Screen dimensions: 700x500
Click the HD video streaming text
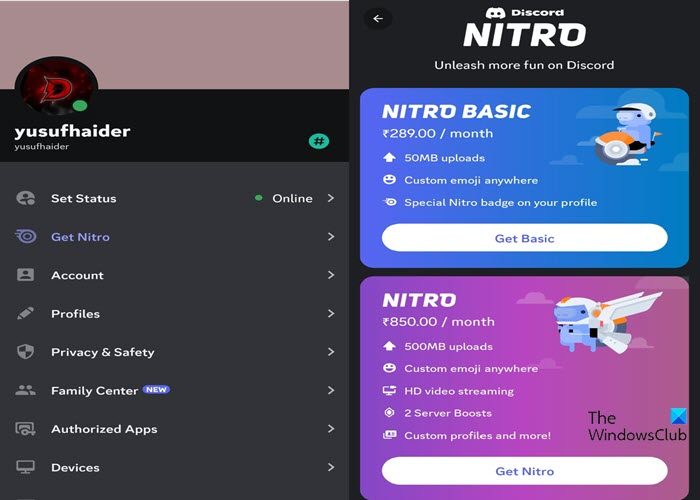459,392
